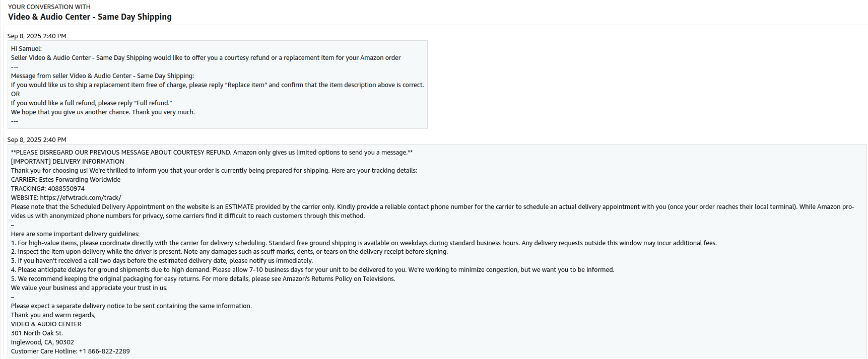Click guideline 3 about notifying two days before
868x359 pixels.
click(162, 261)
